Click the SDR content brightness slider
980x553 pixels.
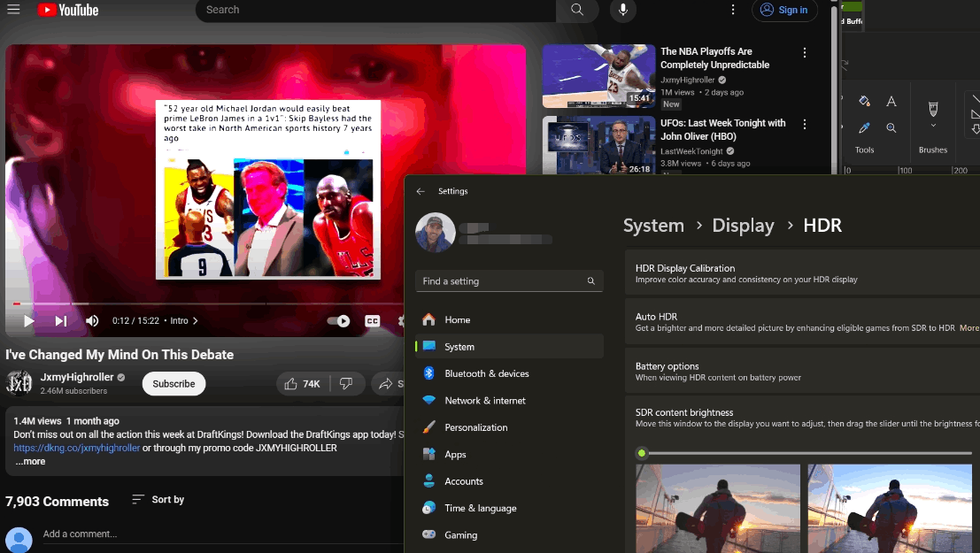642,453
